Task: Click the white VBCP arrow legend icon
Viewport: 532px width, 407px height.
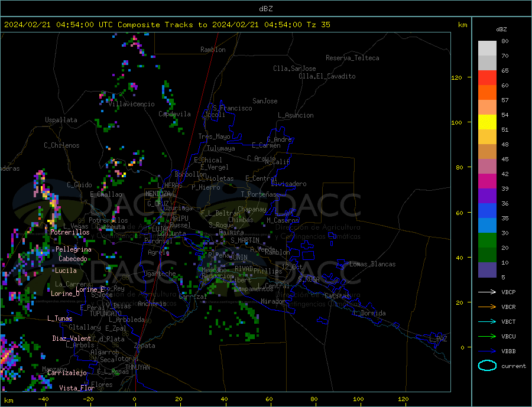Action: (x=487, y=292)
